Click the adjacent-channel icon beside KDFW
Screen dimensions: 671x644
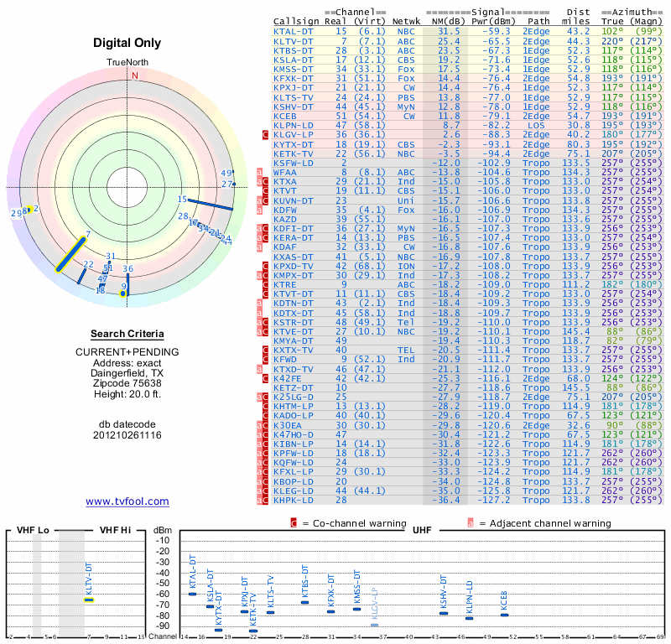(x=259, y=210)
